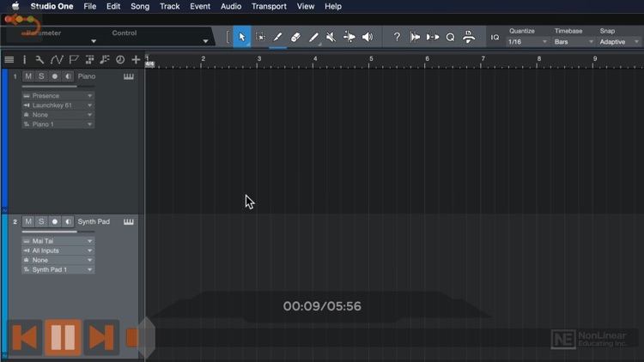Pause the video playback
This screenshot has height=362, width=644.
click(x=63, y=337)
